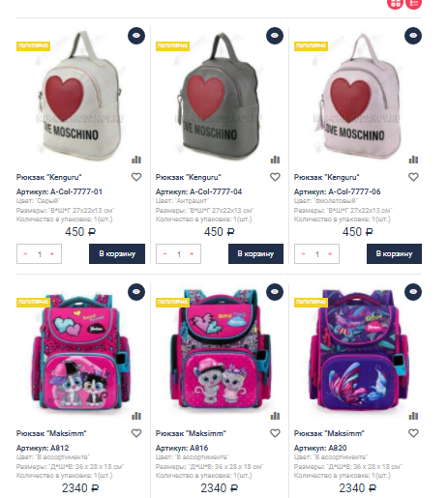The height and width of the screenshot is (498, 448).
Task: Switch to grid view layout
Action: (395, 3)
